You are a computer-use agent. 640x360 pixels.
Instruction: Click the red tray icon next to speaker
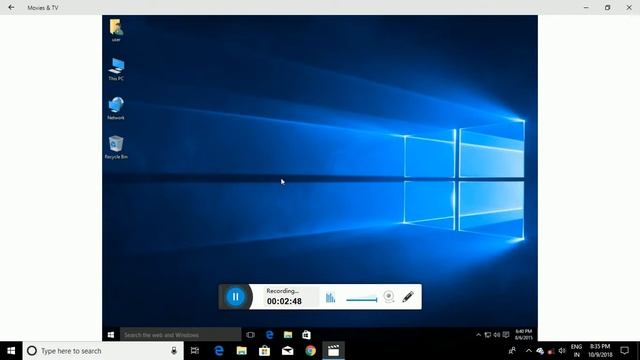551,351
